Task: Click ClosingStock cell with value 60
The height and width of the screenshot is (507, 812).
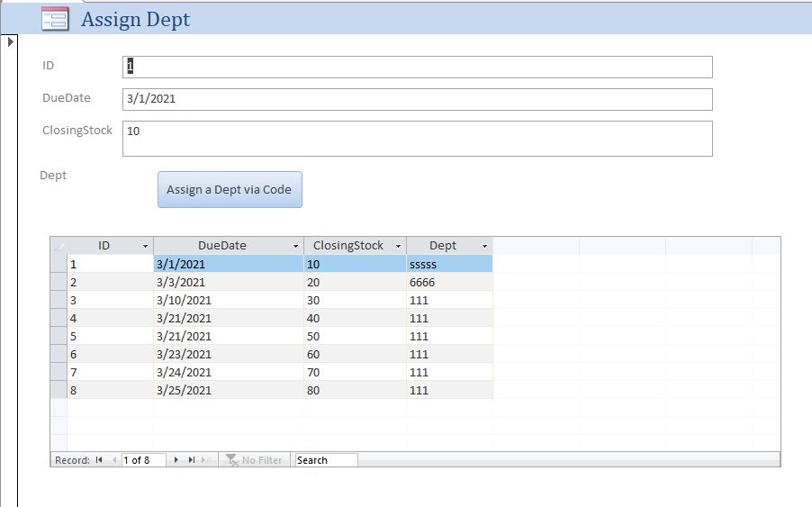Action: (355, 354)
